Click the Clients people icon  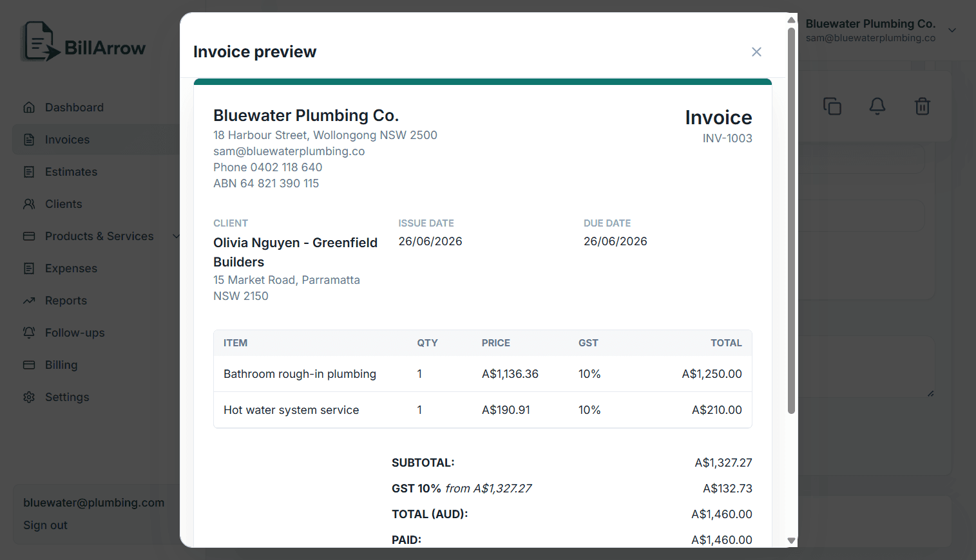tap(29, 204)
